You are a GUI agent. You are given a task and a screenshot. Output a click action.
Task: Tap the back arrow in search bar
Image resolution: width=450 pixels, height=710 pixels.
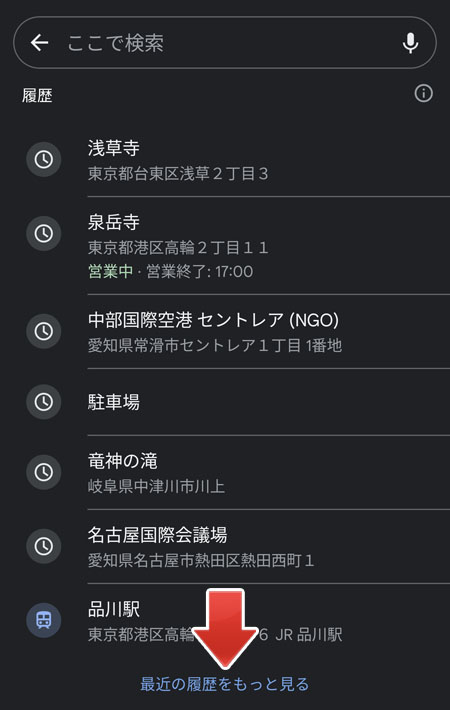click(39, 43)
